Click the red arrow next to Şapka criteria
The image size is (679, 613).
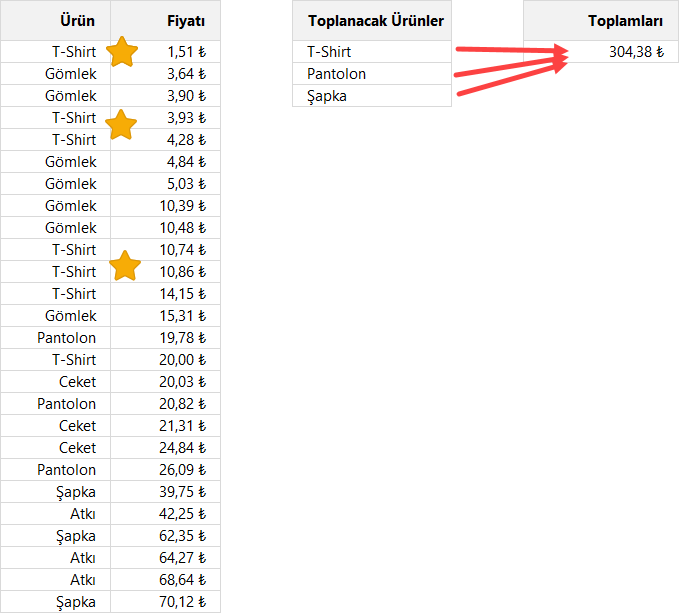(510, 82)
